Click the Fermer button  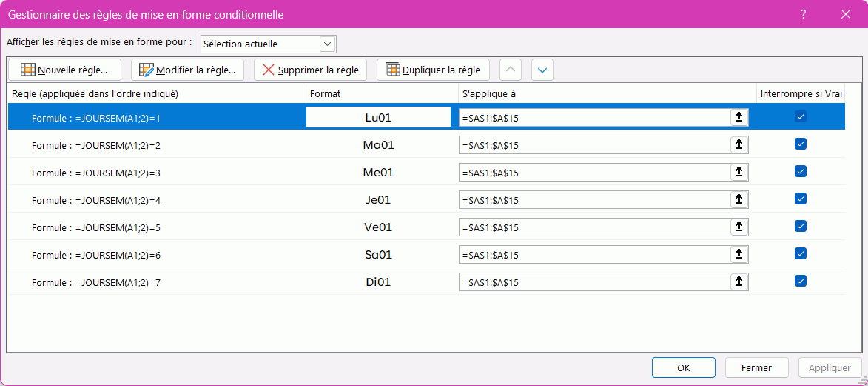pyautogui.click(x=756, y=367)
